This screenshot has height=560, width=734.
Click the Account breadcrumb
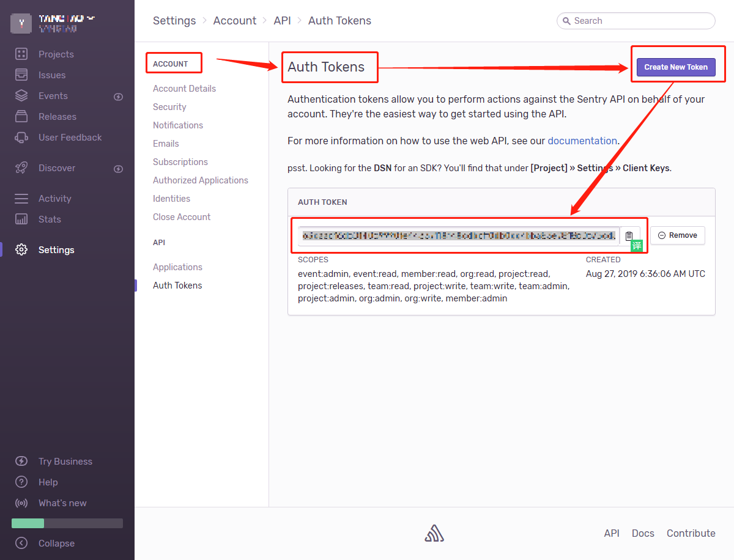(235, 21)
